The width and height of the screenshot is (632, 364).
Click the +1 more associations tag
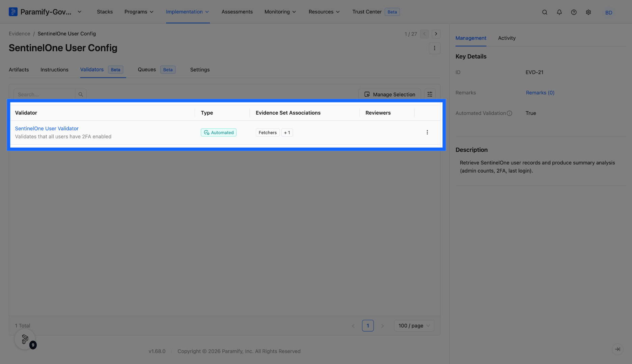(x=287, y=132)
